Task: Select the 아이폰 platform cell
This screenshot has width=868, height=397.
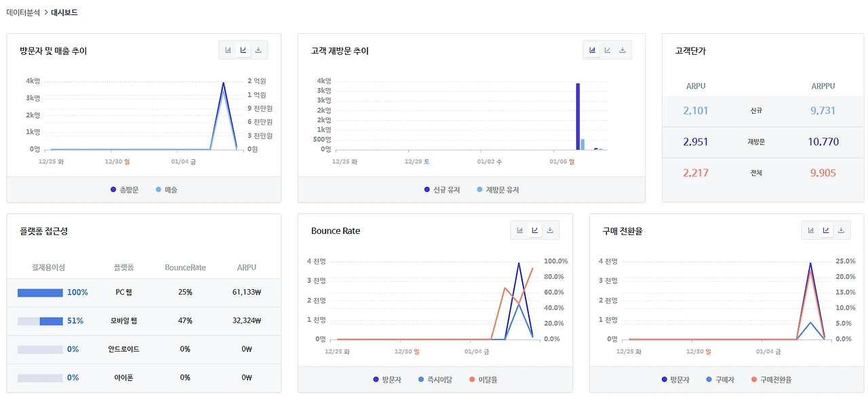Action: pos(124,378)
